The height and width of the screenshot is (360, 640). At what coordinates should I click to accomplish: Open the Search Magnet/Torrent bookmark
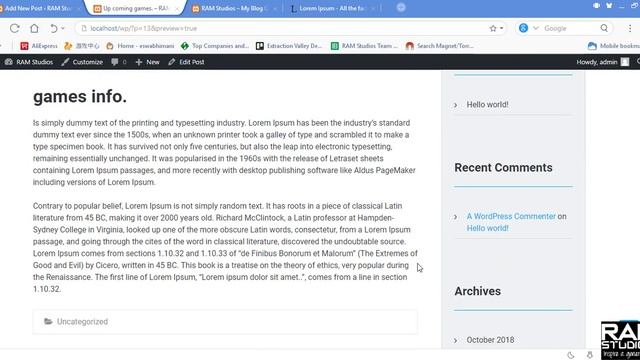click(440, 46)
